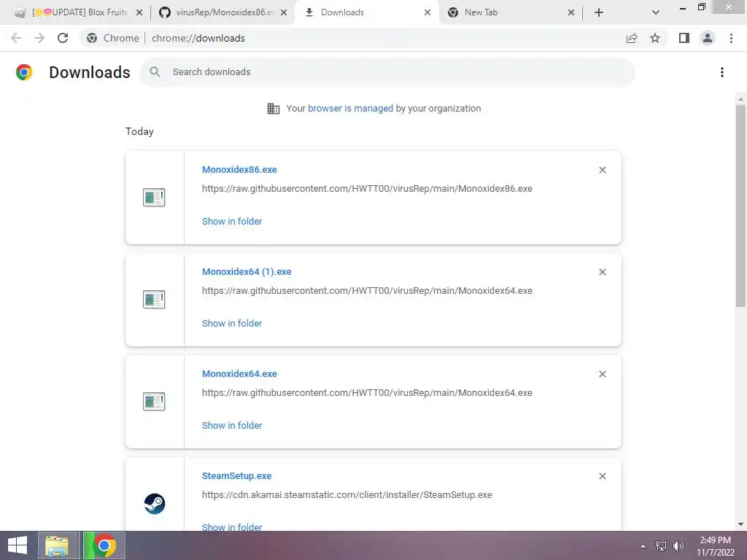Close the Downloads tab
This screenshot has height=560, width=747.
coord(427,13)
